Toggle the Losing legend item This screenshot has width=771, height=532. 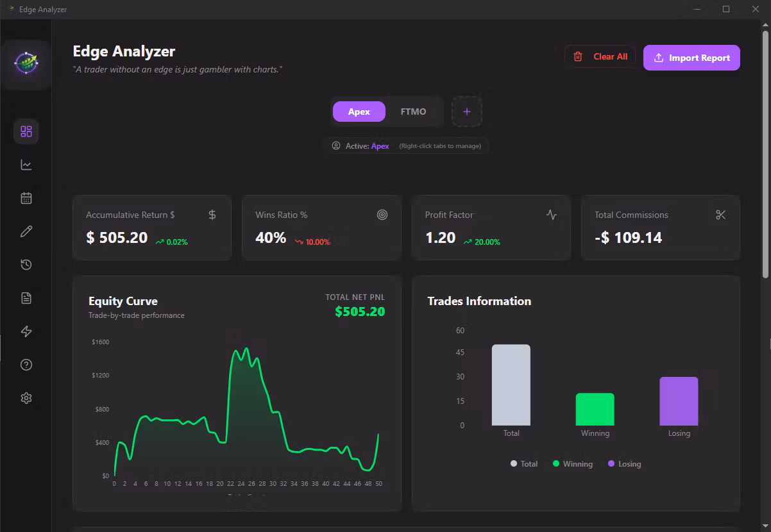click(624, 463)
